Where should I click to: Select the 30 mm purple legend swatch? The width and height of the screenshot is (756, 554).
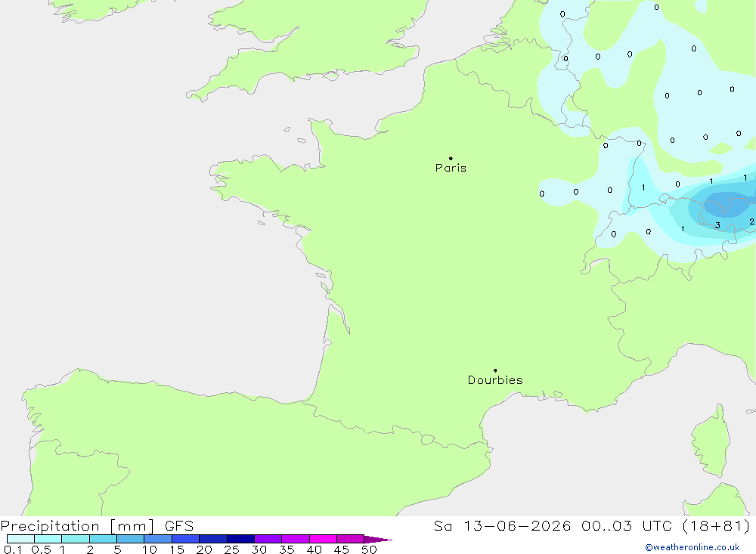pyautogui.click(x=268, y=539)
